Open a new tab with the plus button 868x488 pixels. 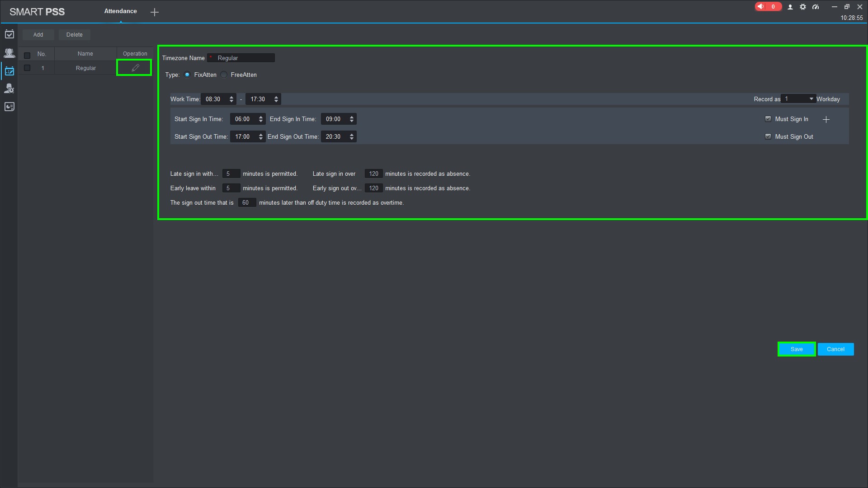(x=155, y=12)
